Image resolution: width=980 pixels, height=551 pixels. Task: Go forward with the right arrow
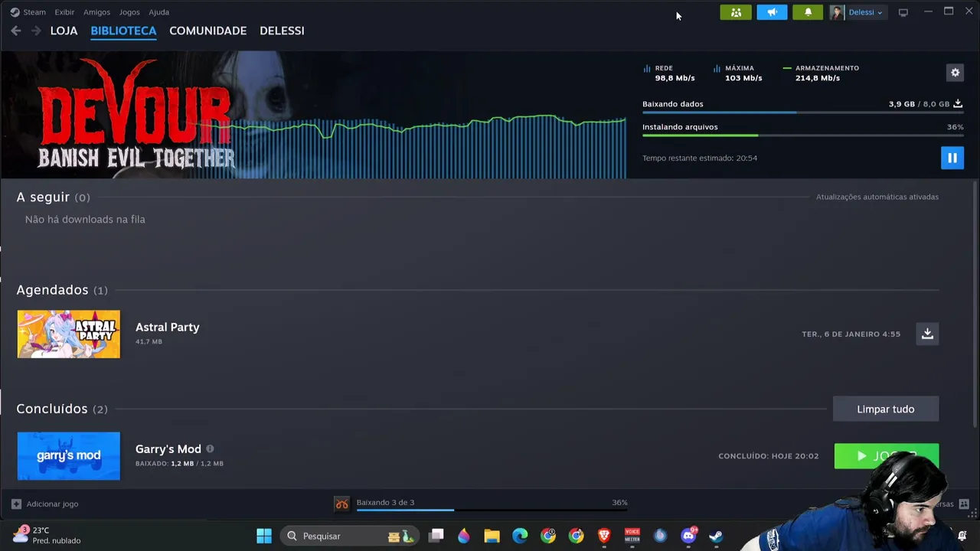click(x=36, y=31)
